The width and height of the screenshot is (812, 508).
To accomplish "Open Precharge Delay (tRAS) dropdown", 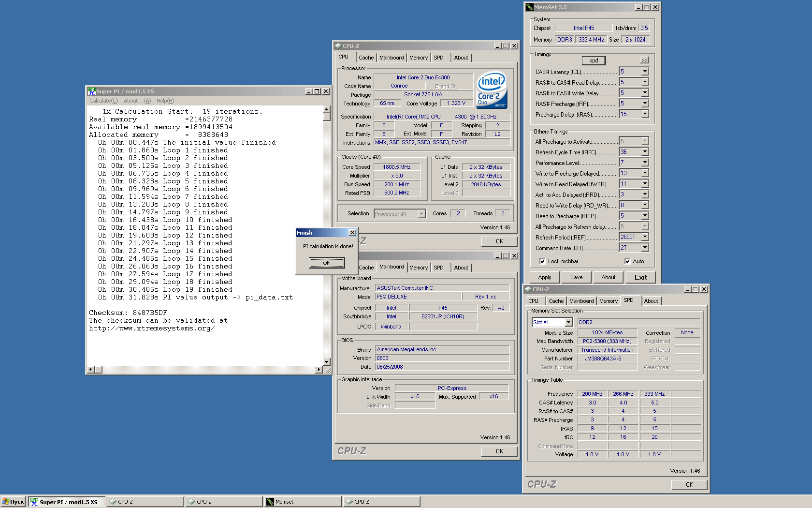I will click(x=645, y=114).
